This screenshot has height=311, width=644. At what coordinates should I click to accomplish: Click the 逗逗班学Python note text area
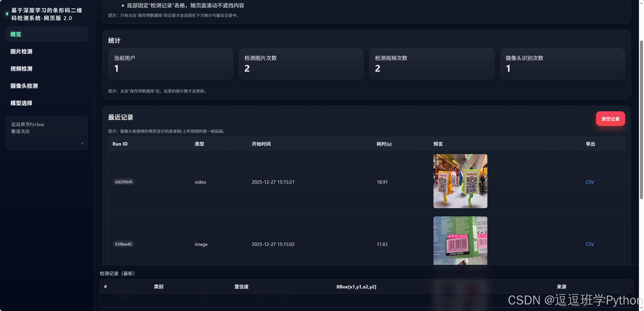click(x=47, y=133)
